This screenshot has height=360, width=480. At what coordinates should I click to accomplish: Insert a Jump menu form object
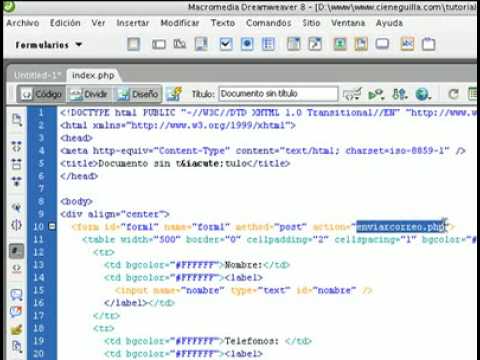(315, 44)
